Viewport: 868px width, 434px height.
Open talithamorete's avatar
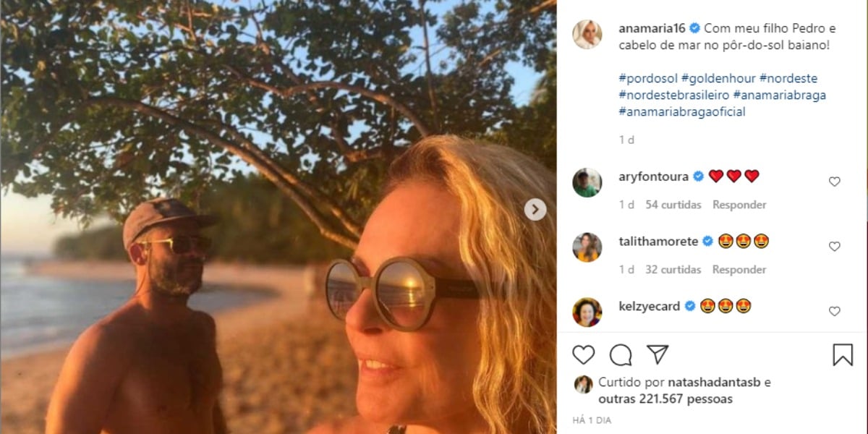pyautogui.click(x=587, y=247)
